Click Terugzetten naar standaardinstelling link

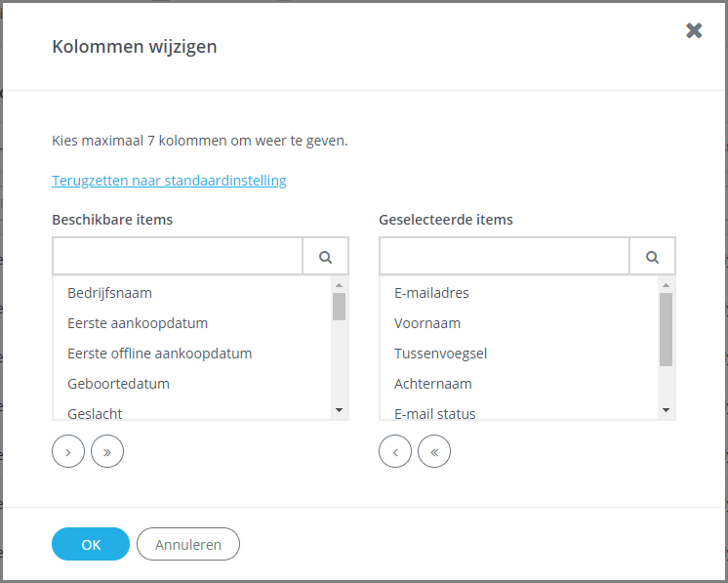click(169, 181)
